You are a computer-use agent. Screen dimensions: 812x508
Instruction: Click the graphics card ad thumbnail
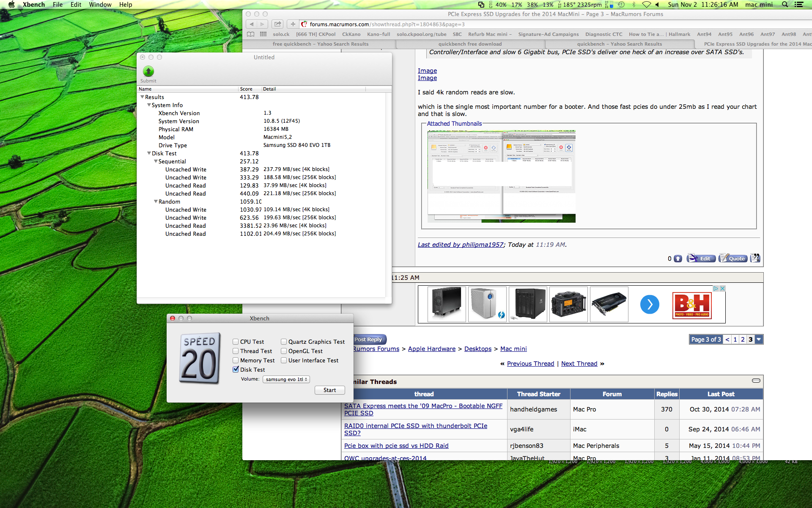click(x=609, y=304)
